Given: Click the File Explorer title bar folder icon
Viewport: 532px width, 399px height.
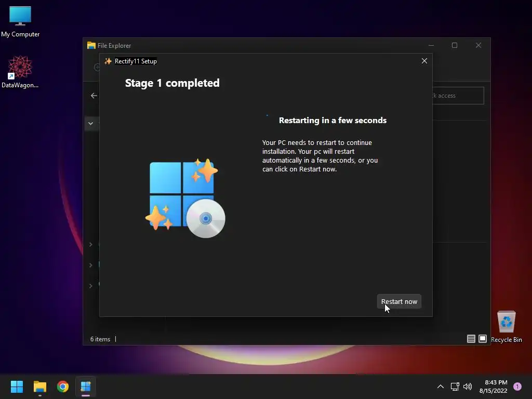Looking at the screenshot, I should click(91, 46).
